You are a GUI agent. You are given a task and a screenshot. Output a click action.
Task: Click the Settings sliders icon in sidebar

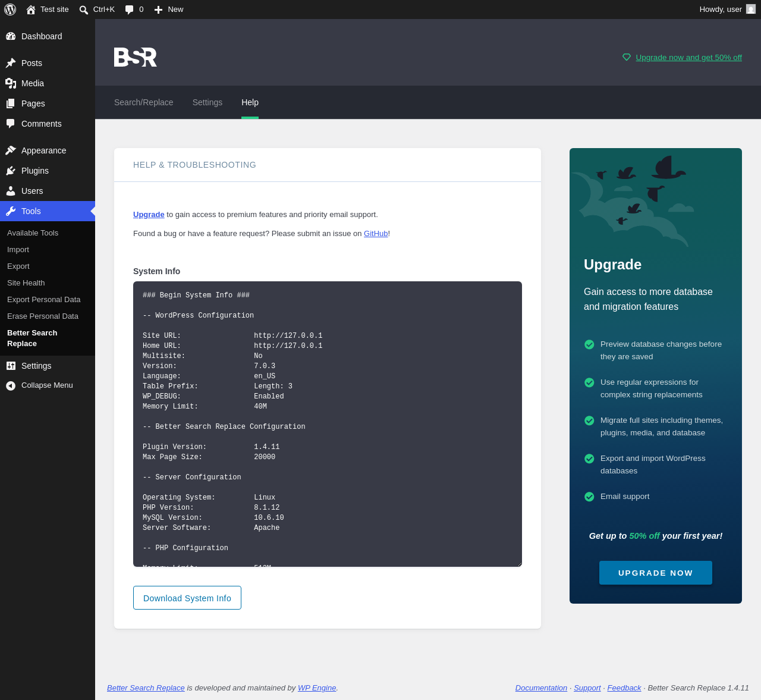11,366
